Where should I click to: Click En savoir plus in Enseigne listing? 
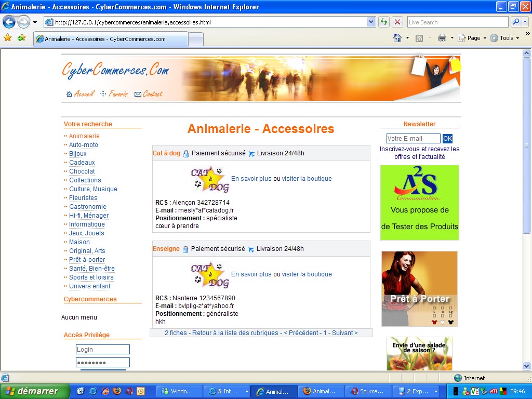251,274
